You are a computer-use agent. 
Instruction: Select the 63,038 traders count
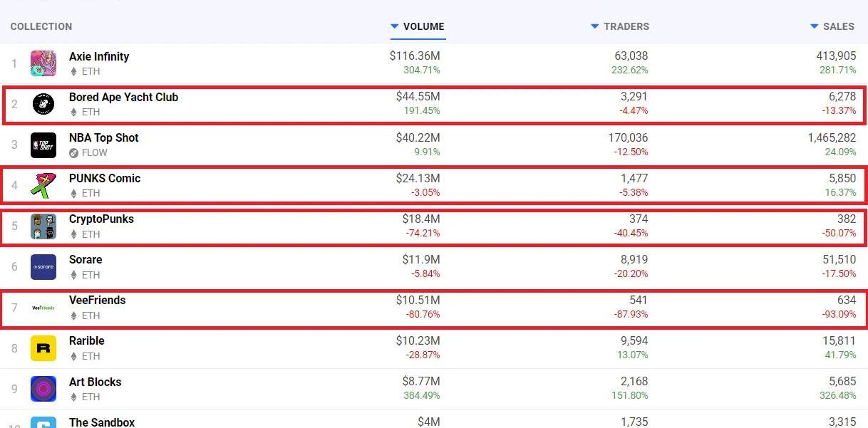pos(631,56)
